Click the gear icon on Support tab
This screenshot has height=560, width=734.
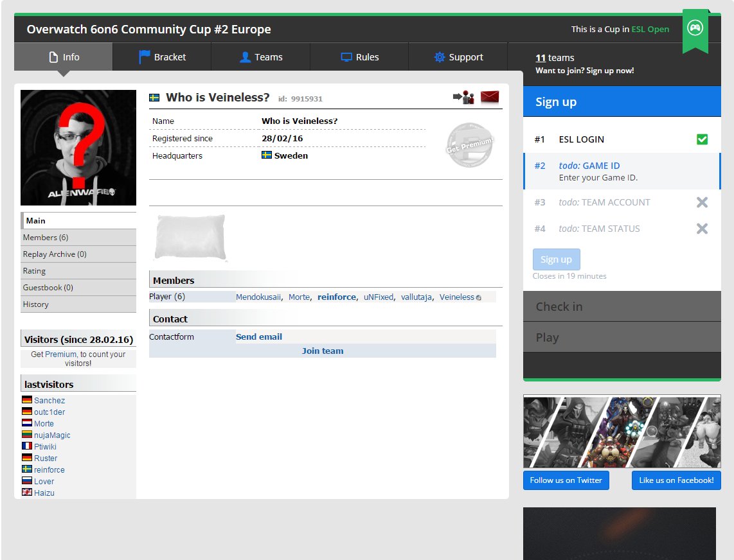[x=439, y=57]
